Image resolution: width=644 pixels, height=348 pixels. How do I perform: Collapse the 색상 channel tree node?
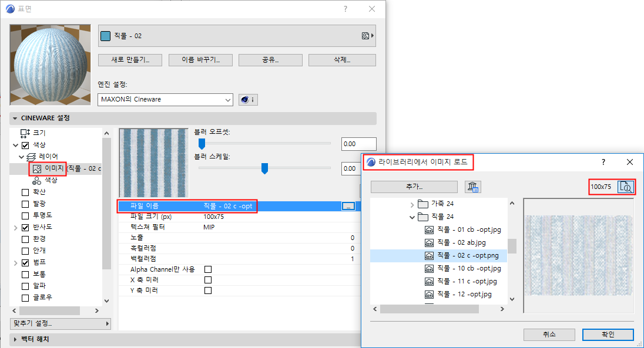point(16,146)
